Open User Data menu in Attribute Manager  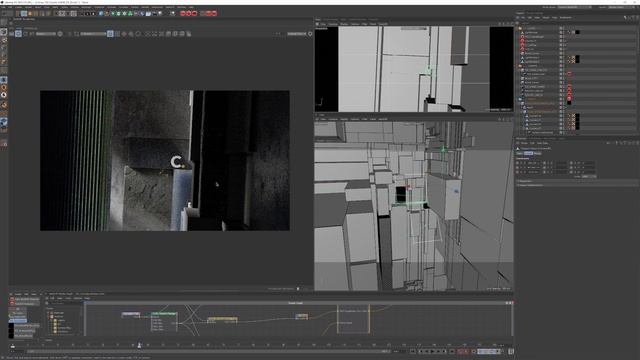(x=542, y=143)
